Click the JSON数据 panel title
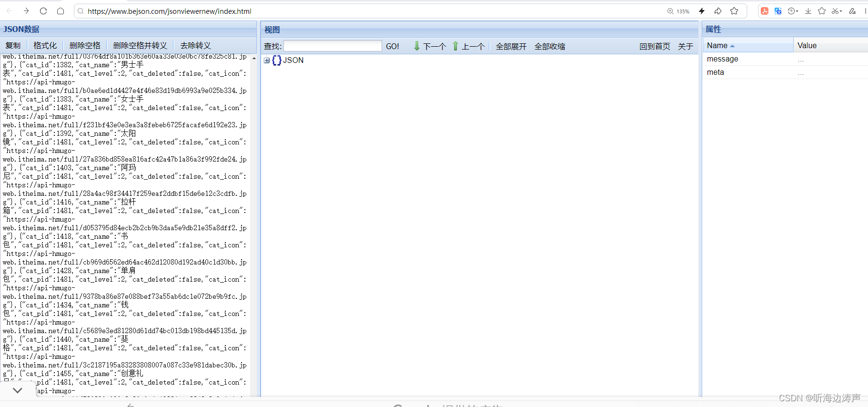The image size is (868, 407). [21, 29]
